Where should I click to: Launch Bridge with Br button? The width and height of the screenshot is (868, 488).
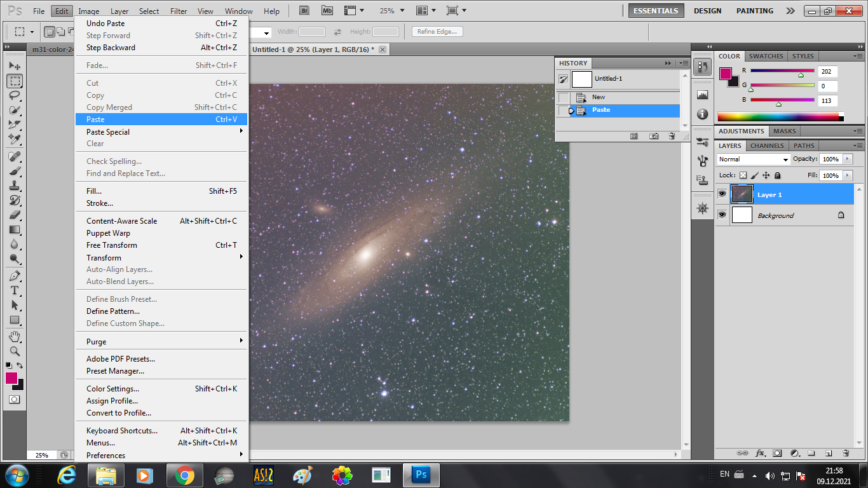coord(304,11)
